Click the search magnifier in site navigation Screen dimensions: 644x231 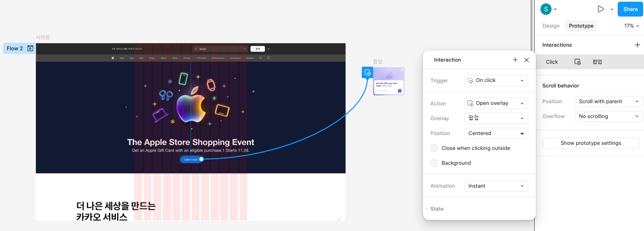pos(260,58)
